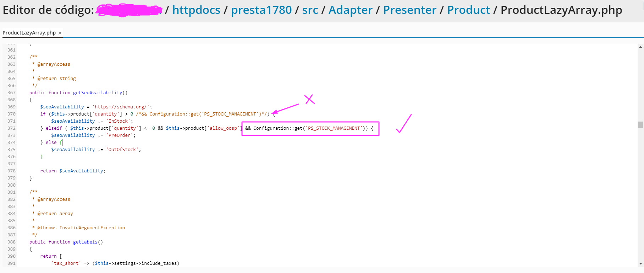Close the ProductLazyArray.php tab
644x273 pixels.
pos(60,33)
